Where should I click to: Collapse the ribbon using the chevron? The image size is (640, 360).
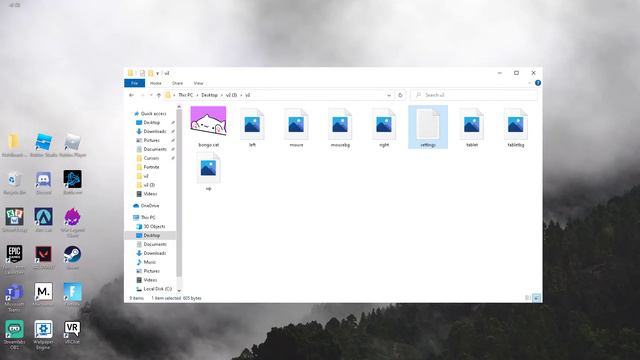(x=529, y=83)
